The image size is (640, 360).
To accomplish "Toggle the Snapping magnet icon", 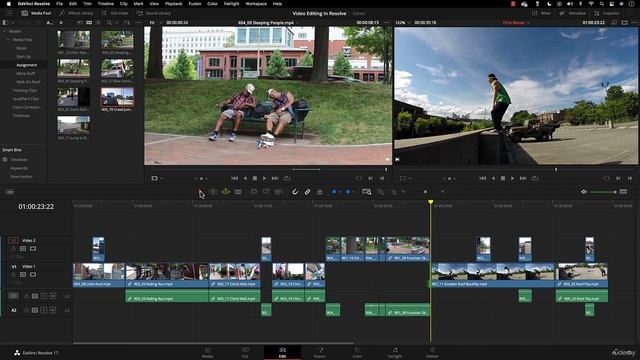I will 295,192.
